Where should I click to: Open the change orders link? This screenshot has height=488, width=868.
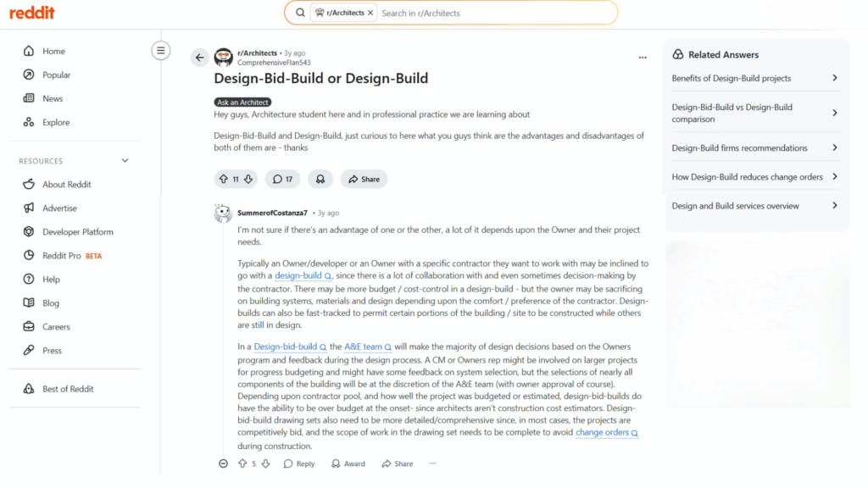pos(604,432)
